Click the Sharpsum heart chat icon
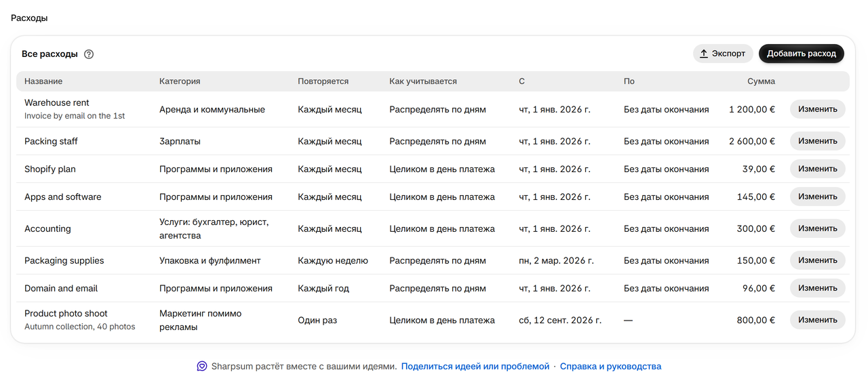 click(x=202, y=366)
